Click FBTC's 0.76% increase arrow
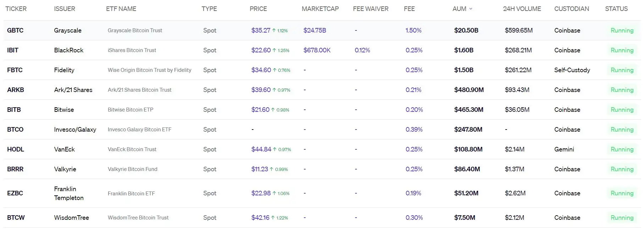 (x=275, y=70)
